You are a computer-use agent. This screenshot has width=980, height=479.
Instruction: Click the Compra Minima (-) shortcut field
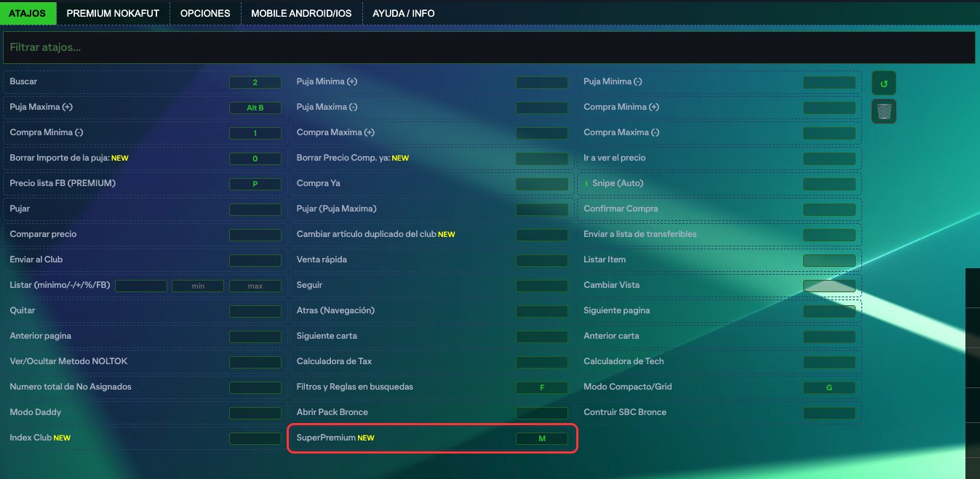click(x=255, y=134)
